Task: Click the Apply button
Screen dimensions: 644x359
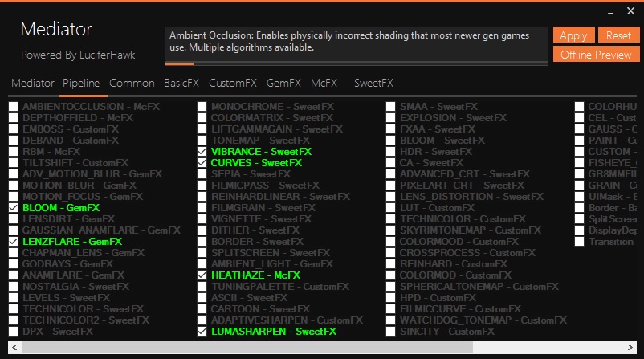Action: [573, 35]
